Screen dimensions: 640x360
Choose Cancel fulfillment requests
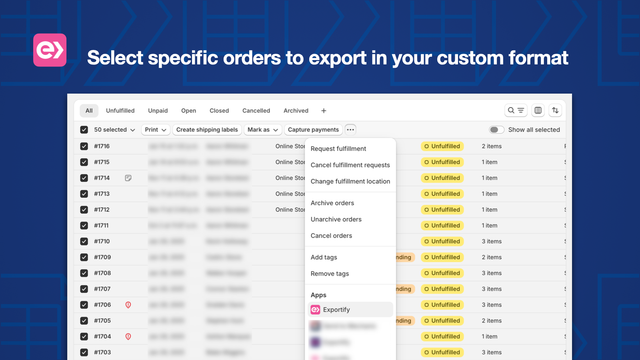(350, 165)
